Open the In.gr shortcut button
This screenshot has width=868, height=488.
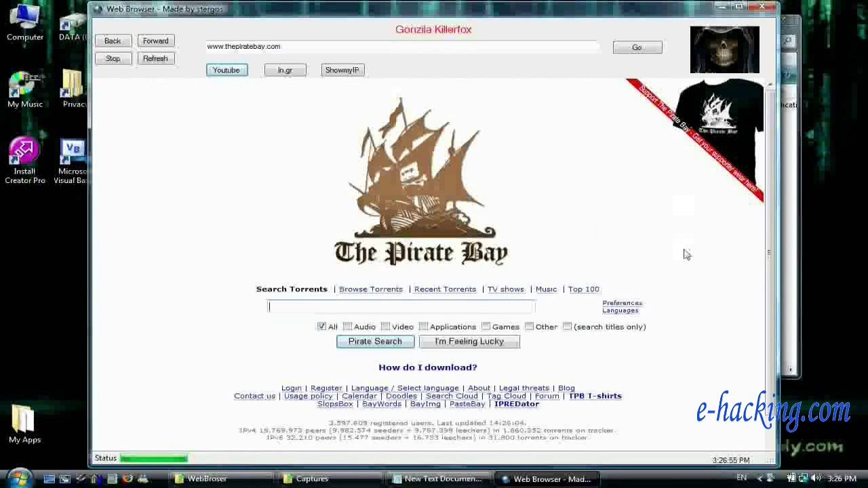pos(285,70)
